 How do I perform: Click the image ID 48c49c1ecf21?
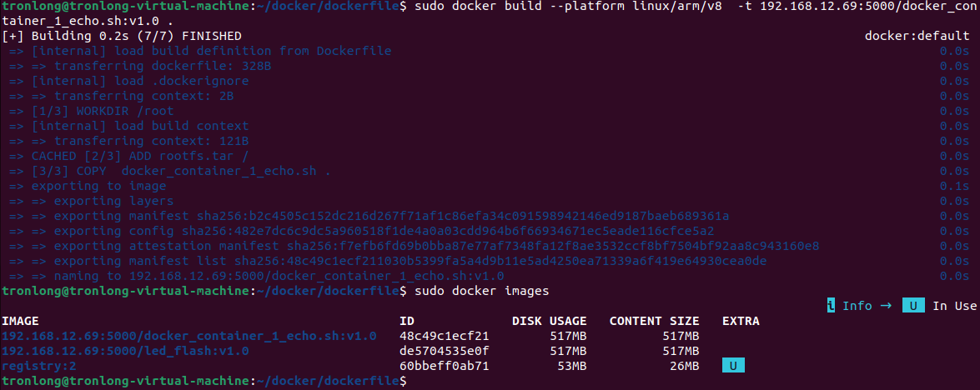coord(444,336)
